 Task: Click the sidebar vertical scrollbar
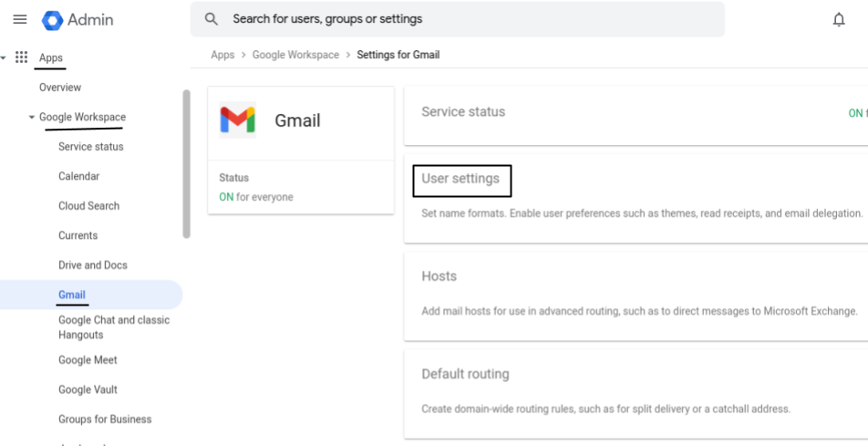pyautogui.click(x=187, y=164)
